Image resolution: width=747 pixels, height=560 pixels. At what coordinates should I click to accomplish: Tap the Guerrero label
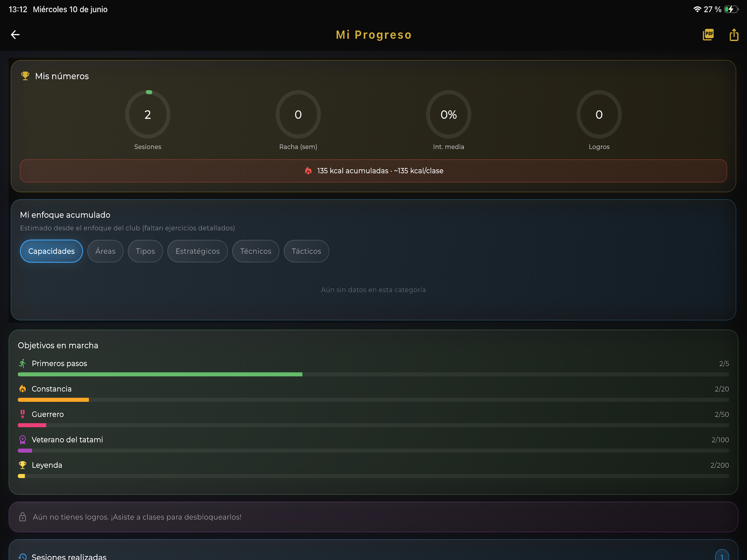pyautogui.click(x=48, y=414)
